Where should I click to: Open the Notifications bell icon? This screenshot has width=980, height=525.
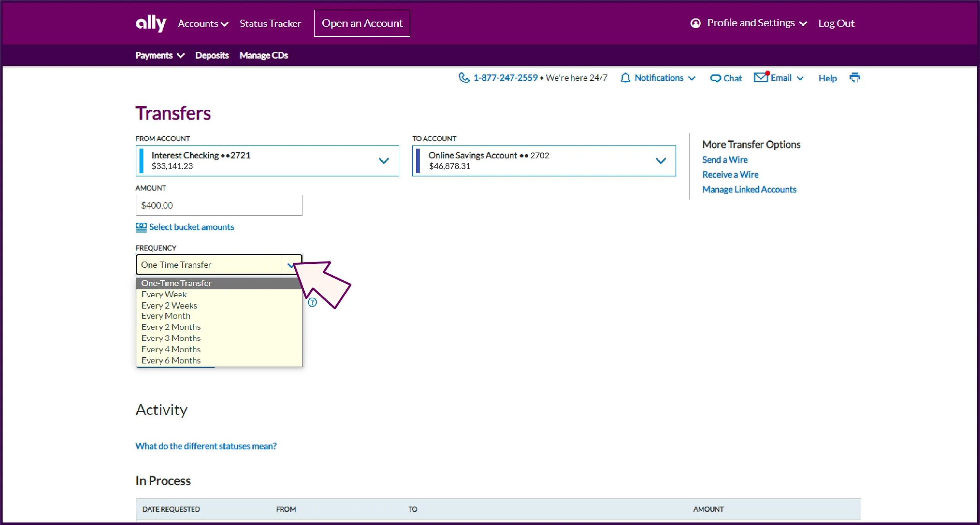pos(625,78)
